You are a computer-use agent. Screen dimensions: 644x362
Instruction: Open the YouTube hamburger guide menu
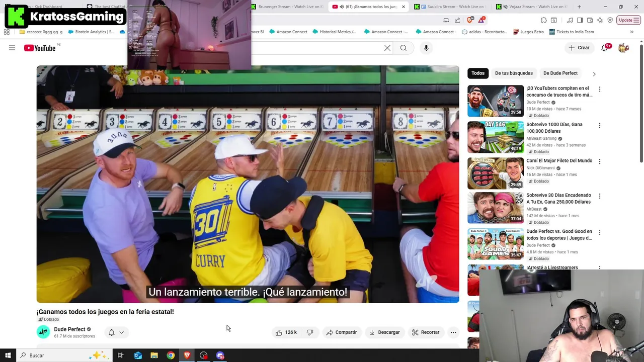click(12, 48)
